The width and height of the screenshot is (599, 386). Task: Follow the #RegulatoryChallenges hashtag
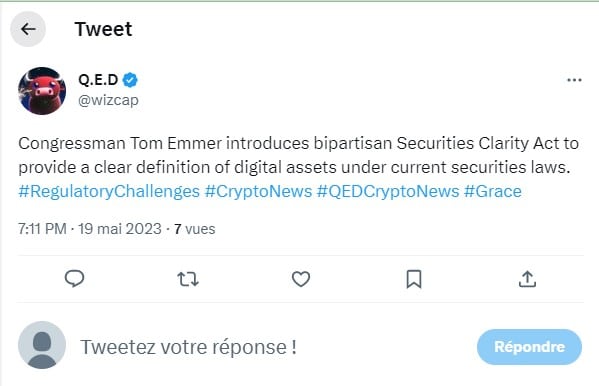coord(109,191)
